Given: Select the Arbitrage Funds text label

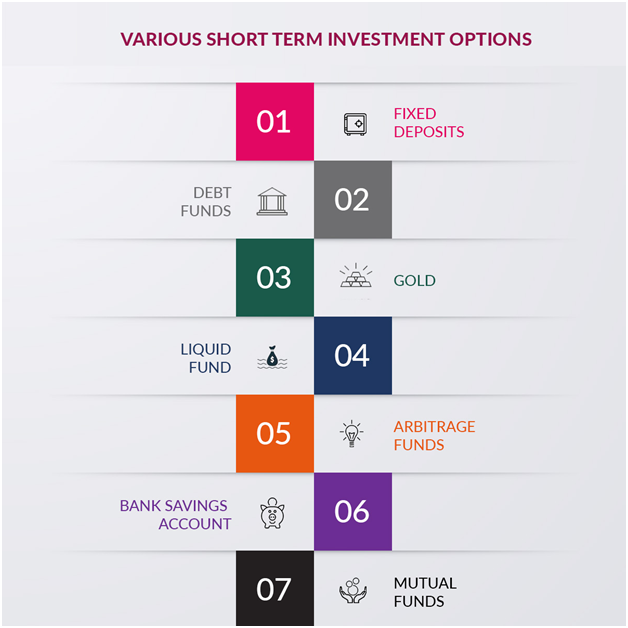Looking at the screenshot, I should coord(434,435).
